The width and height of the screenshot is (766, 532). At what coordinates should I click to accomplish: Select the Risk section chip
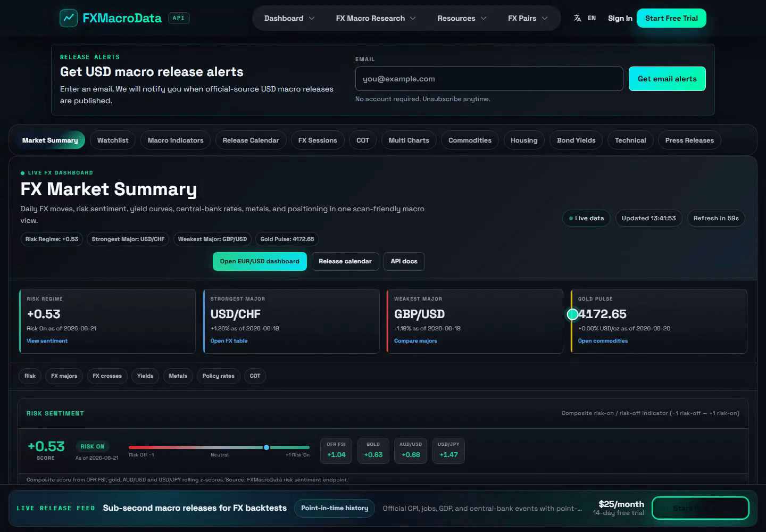click(30, 376)
